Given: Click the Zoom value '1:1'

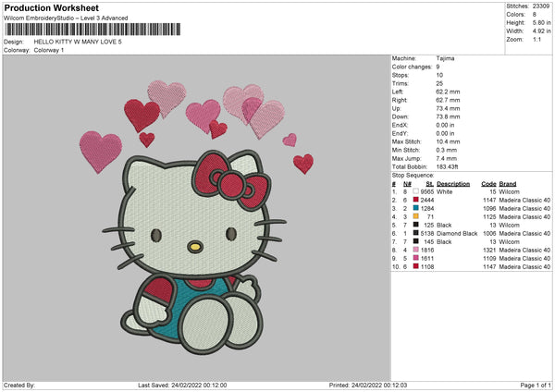Looking at the screenshot, I should pyautogui.click(x=536, y=39).
